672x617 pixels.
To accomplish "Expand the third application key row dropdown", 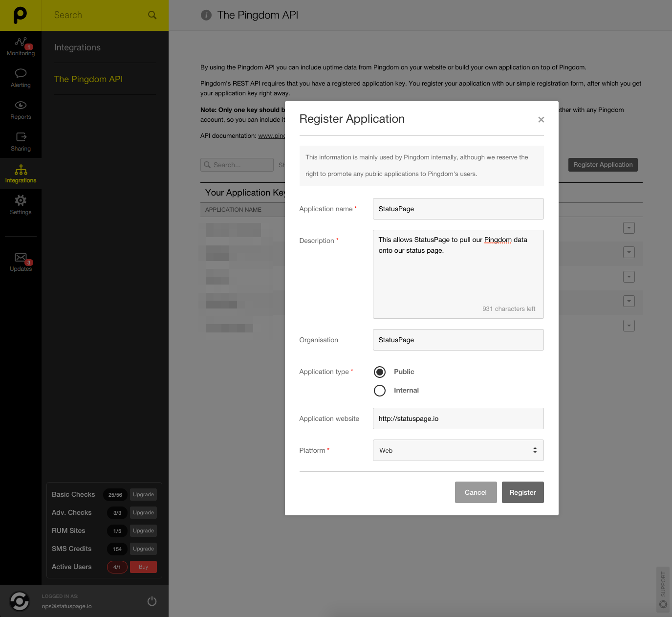I will pyautogui.click(x=629, y=277).
